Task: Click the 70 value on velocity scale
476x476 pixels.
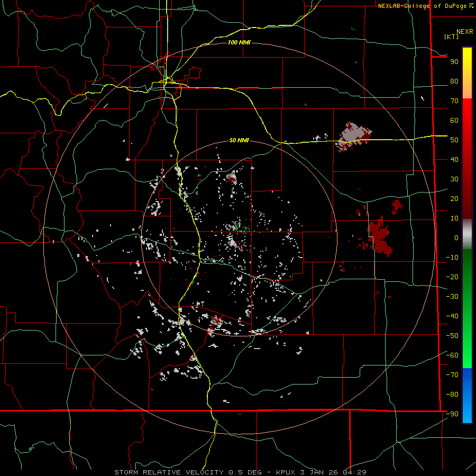Action: (x=454, y=101)
